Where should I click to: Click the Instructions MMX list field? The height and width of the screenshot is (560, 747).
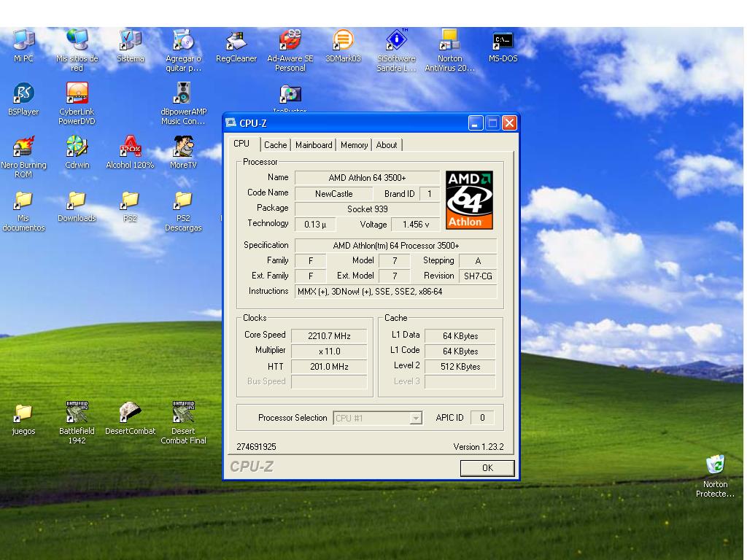396,292
